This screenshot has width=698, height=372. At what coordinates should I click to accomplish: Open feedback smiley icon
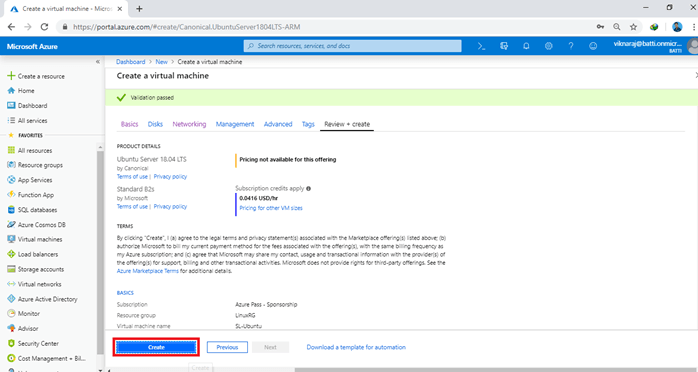pyautogui.click(x=593, y=46)
